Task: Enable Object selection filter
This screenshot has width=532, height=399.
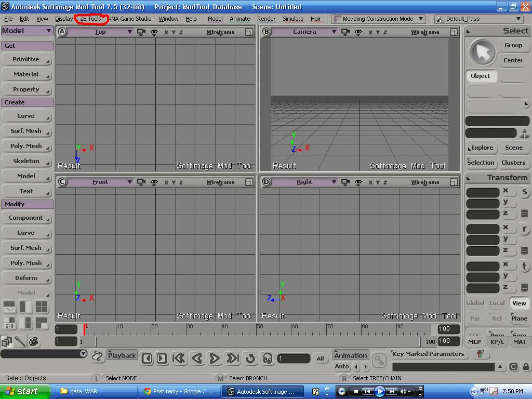Action: 481,76
